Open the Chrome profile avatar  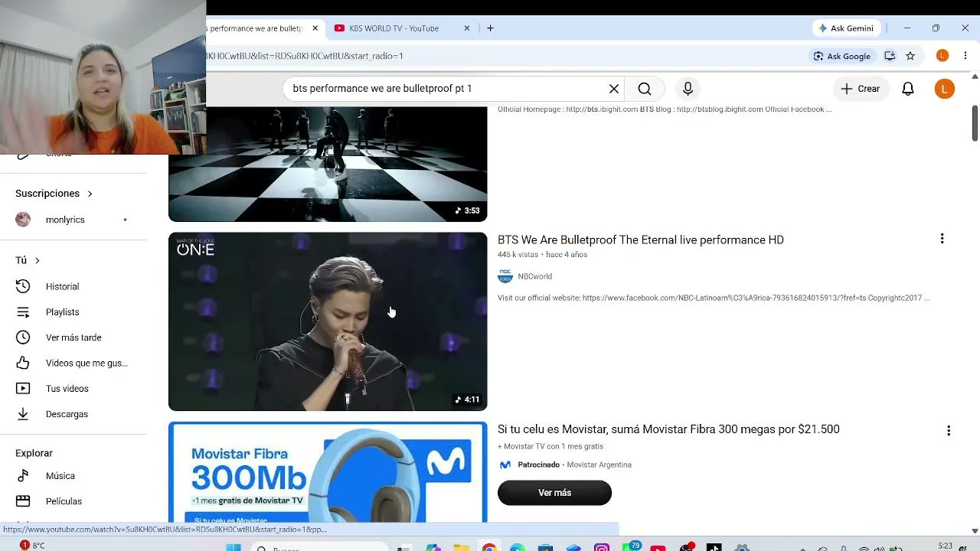pos(942,56)
